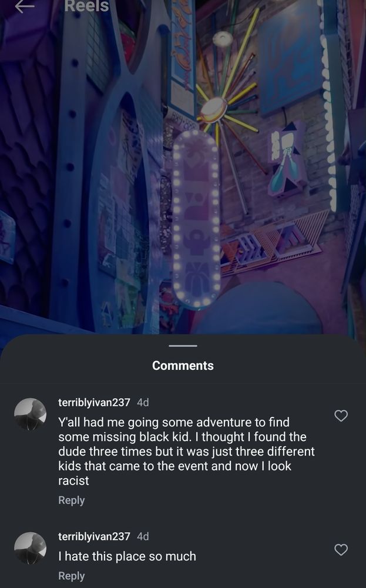Reply to the comment ending with 'racist'
Screen dimensions: 366x588
[71, 500]
